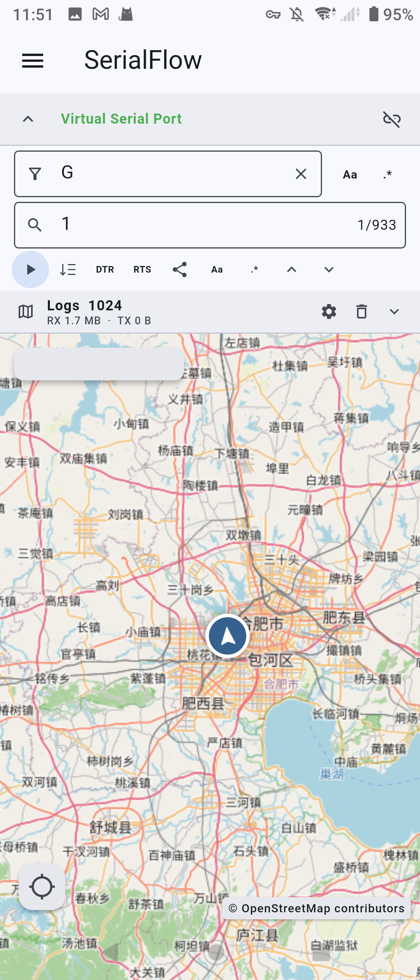This screenshot has width=420, height=980.
Task: Click the Virtual Serial Port title
Action: click(121, 119)
